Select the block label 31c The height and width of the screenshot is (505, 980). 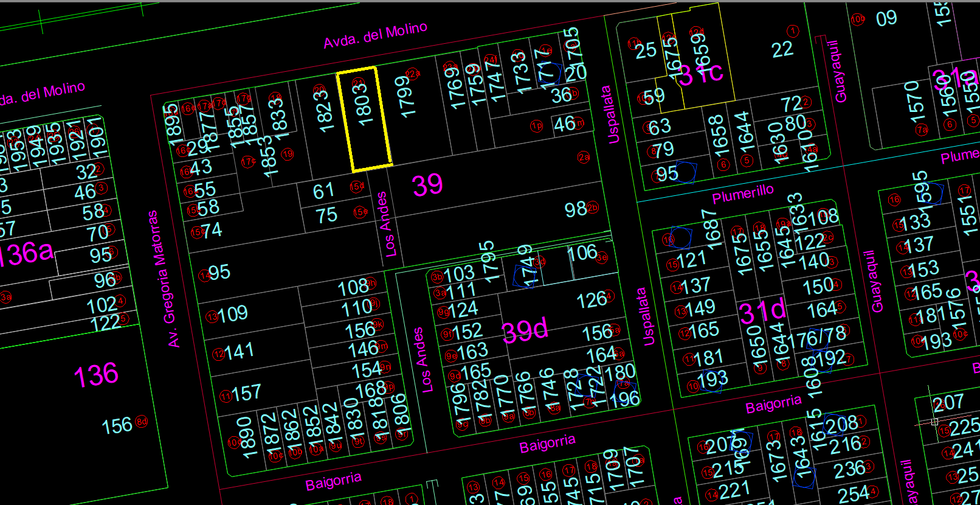(x=700, y=74)
